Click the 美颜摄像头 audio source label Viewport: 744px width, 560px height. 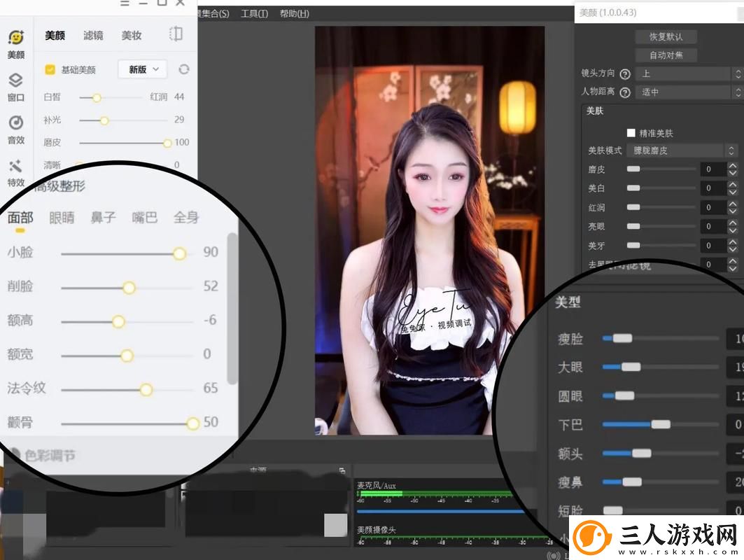tap(377, 530)
